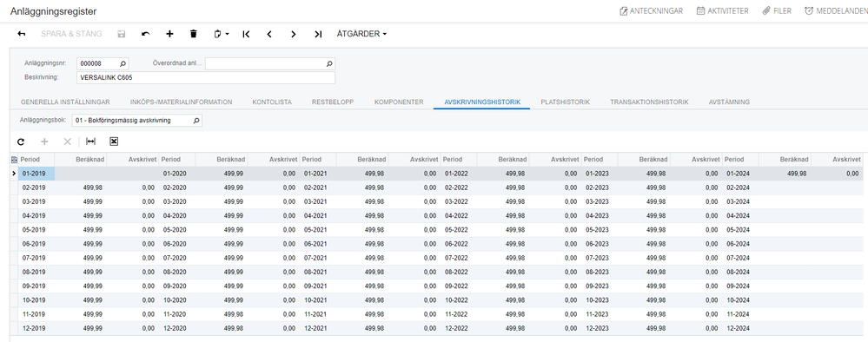Go to first record
The image size is (868, 342).
coord(247,34)
